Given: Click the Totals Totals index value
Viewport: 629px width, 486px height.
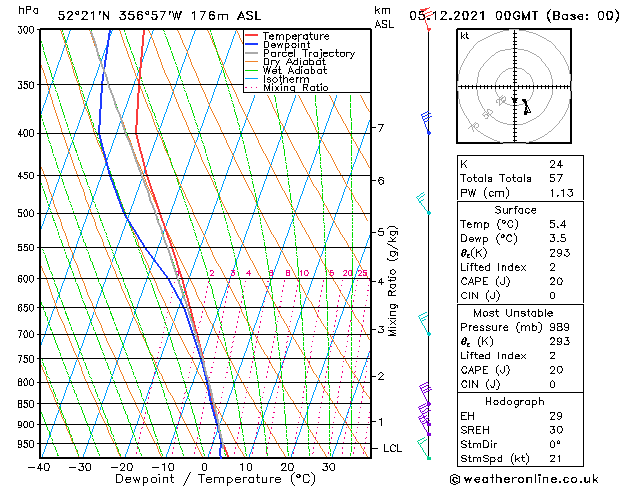Looking at the screenshot, I should point(556,178).
